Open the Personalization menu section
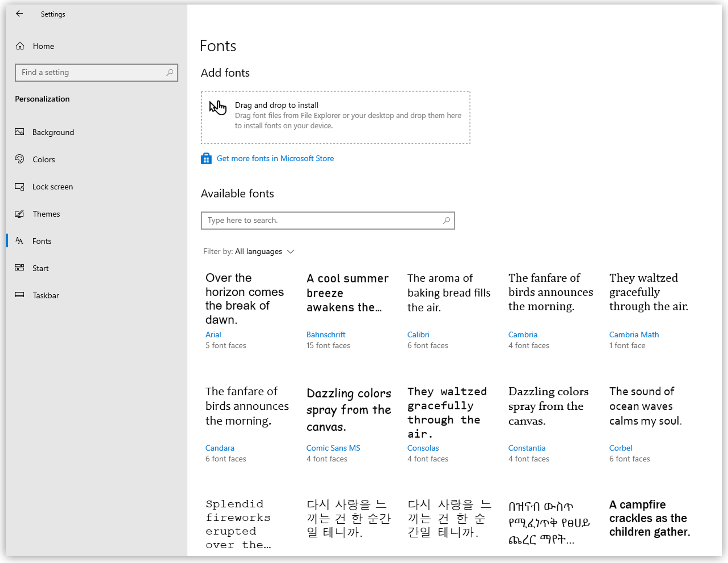 (43, 99)
